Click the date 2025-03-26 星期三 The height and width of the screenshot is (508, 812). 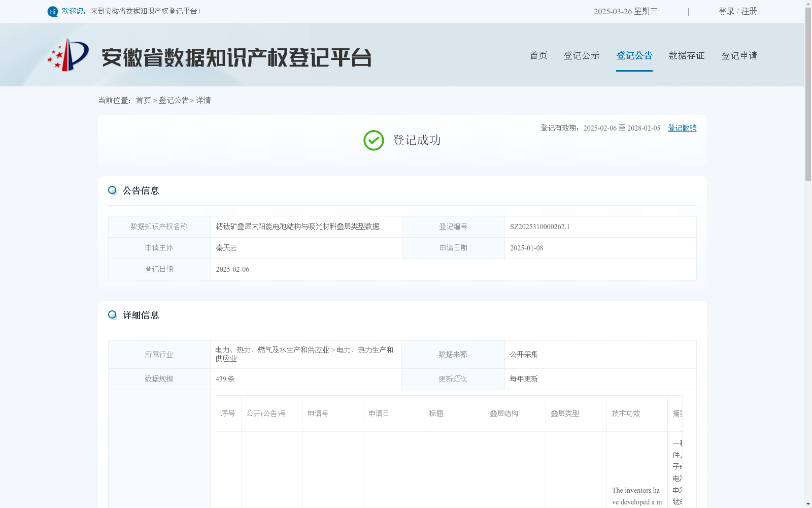(626, 11)
